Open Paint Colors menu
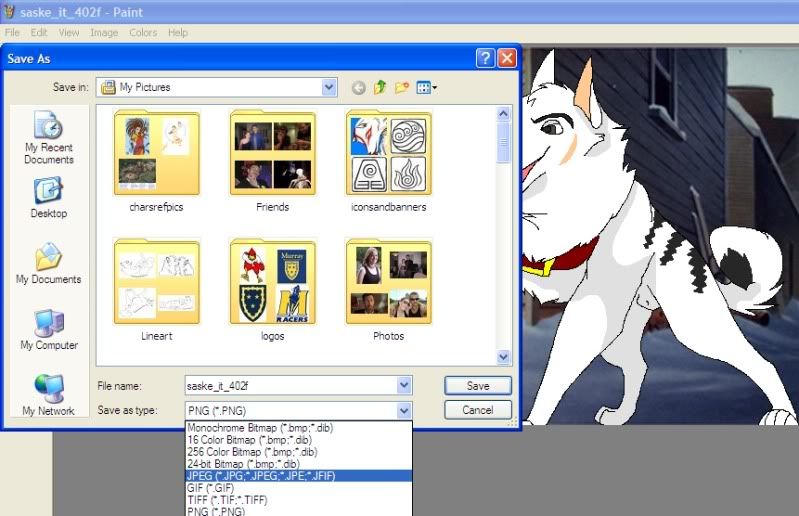The height and width of the screenshot is (516, 799). [143, 33]
